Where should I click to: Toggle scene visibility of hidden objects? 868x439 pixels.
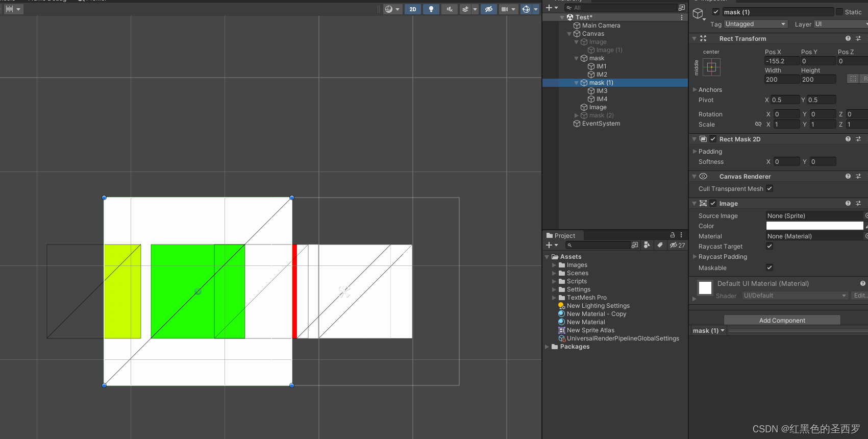[x=489, y=9]
